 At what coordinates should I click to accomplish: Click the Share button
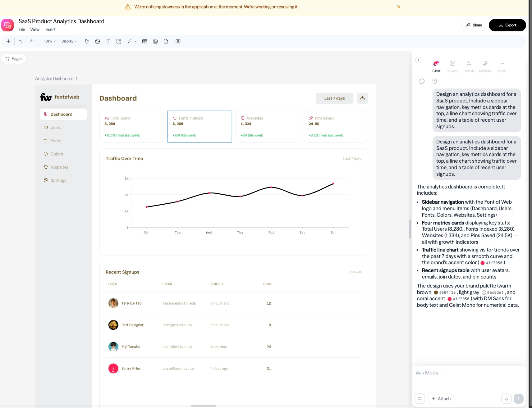pos(474,25)
